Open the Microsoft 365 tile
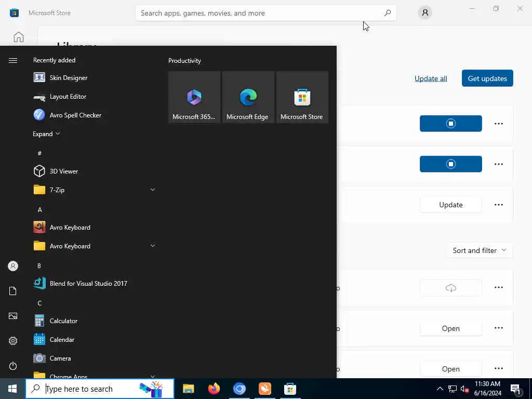 (194, 97)
